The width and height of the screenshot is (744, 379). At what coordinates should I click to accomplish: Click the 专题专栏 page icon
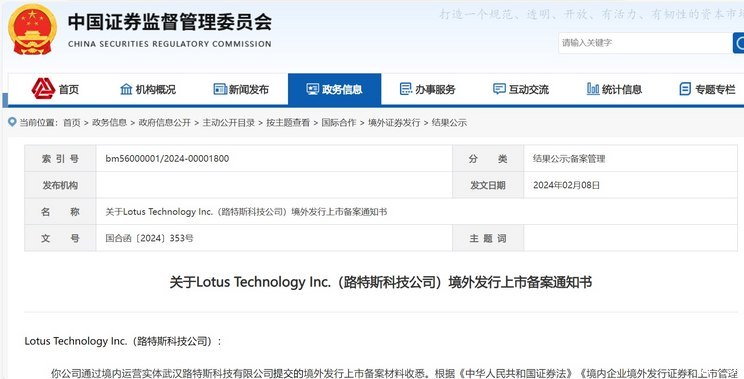[x=685, y=89]
